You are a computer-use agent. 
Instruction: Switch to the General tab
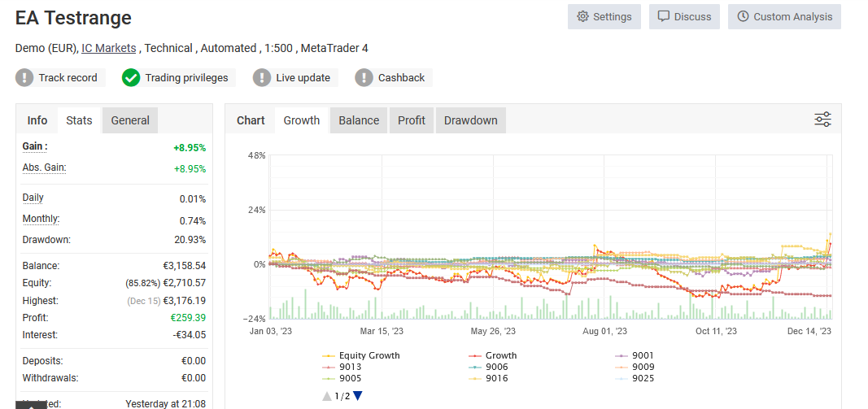pyautogui.click(x=130, y=120)
